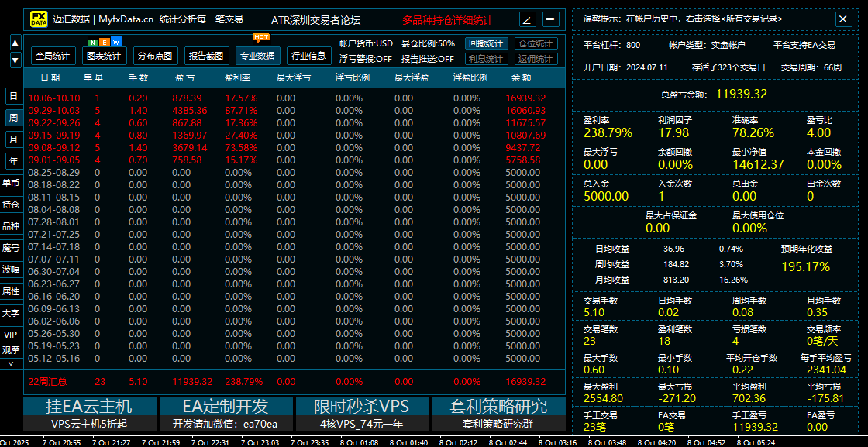This screenshot has height=447, width=868.
Task: Select row 10.06-10.10
Action: [x=294, y=98]
